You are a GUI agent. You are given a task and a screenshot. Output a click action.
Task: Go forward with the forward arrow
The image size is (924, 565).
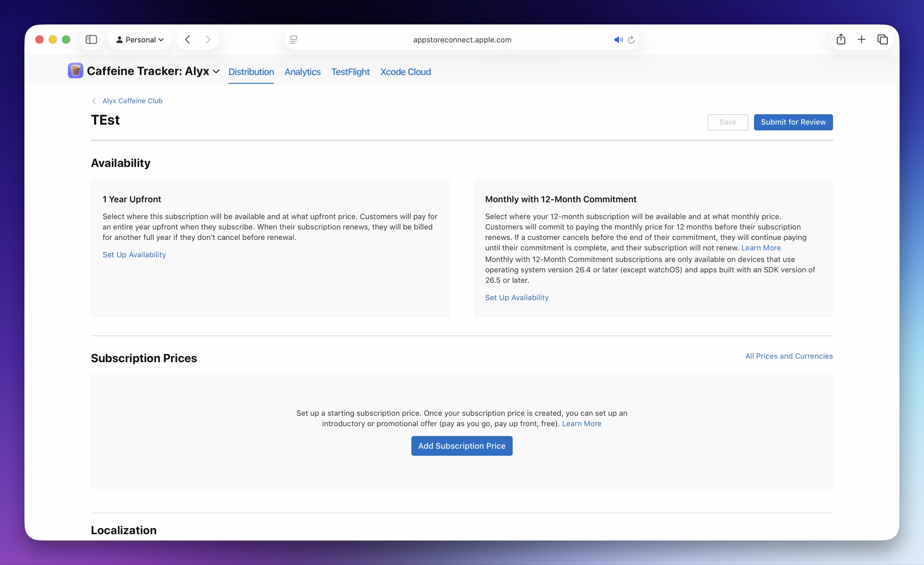coord(208,40)
